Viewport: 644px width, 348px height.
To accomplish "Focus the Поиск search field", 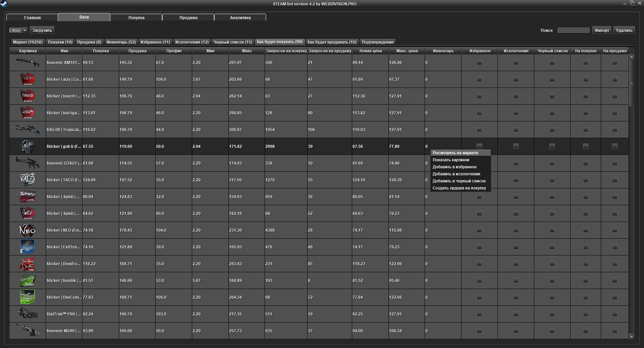I will (573, 30).
